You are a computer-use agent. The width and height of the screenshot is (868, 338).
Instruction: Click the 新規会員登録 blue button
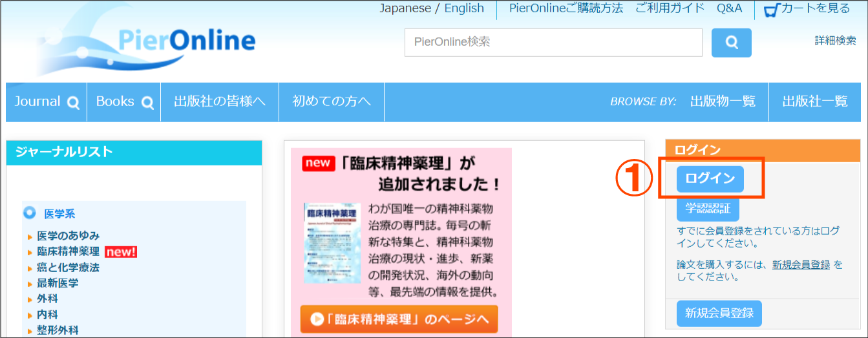point(719,313)
